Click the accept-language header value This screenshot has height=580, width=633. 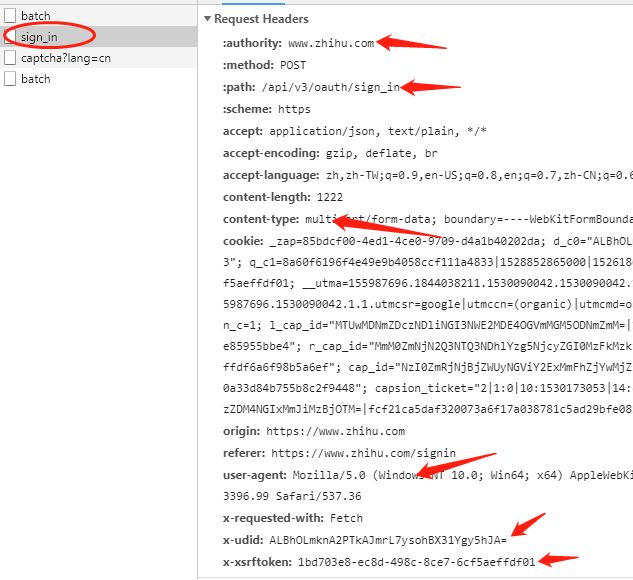pyautogui.click(x=479, y=175)
